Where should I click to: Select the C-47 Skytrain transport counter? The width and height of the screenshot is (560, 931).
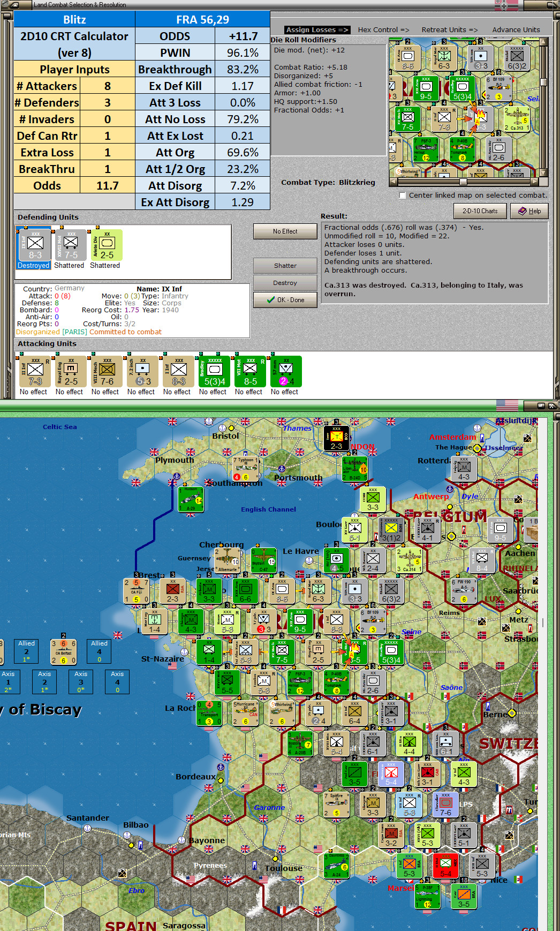[263, 560]
